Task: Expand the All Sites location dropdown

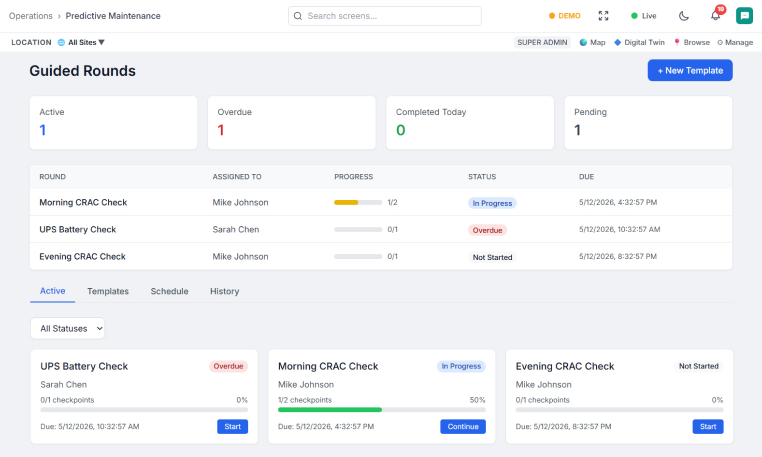Action: [81, 42]
